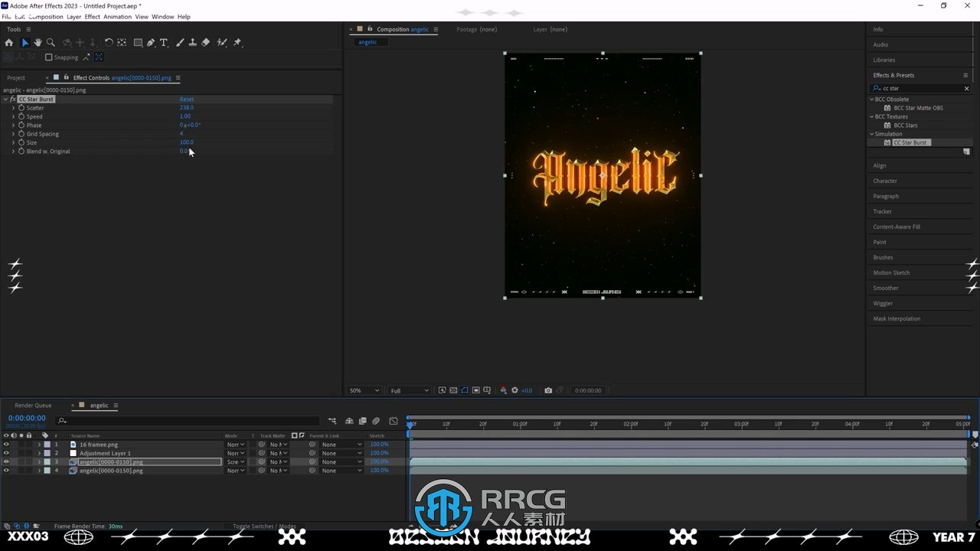Image resolution: width=980 pixels, height=551 pixels.
Task: Select the Puppet Pin tool
Action: click(x=237, y=43)
